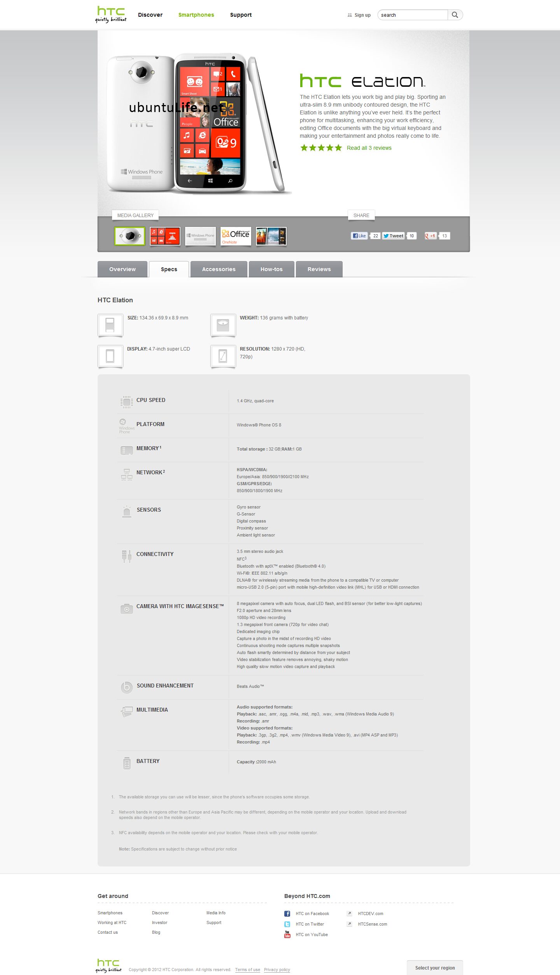Screen dimensions: 560x975
Task: Open the Blog link
Action: tap(156, 932)
